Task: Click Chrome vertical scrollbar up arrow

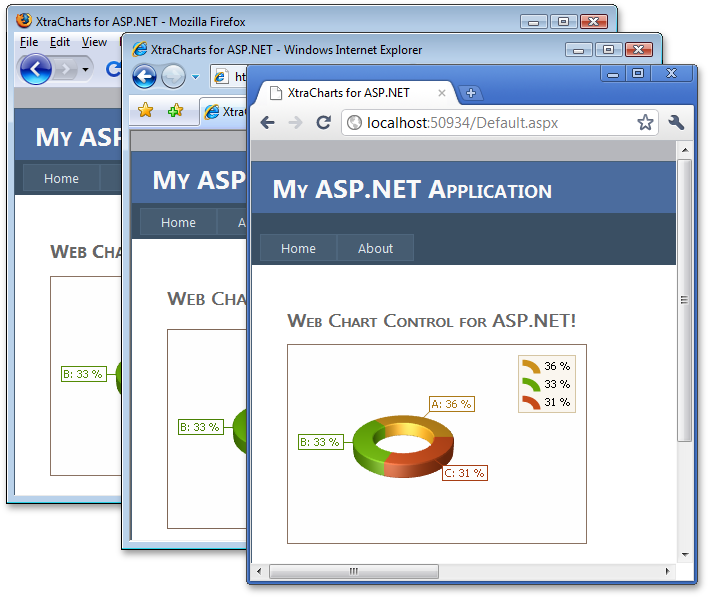Action: click(685, 150)
